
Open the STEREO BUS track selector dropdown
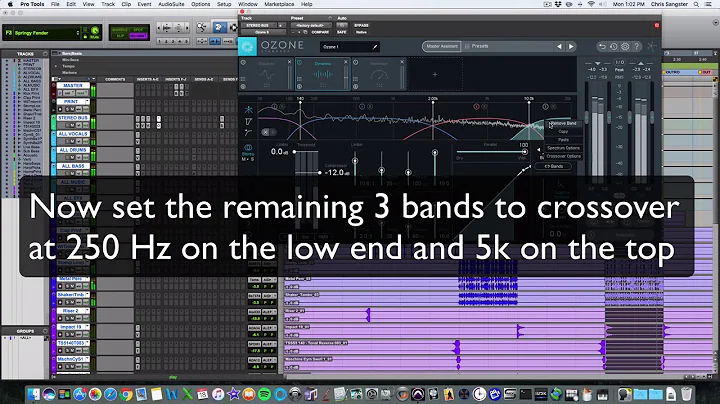pos(261,25)
